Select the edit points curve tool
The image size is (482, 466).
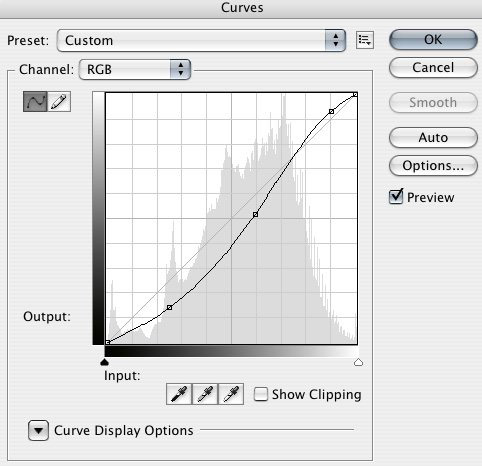(x=35, y=101)
